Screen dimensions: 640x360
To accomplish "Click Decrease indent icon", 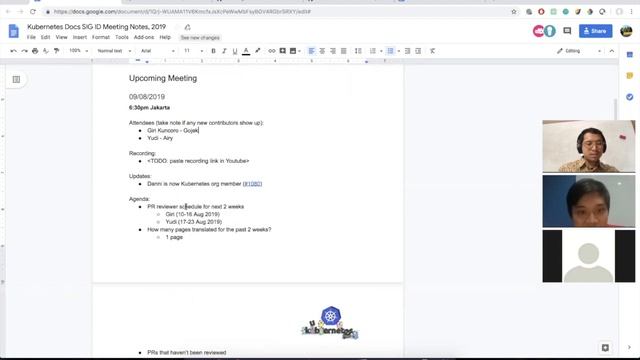I will pos(407,51).
